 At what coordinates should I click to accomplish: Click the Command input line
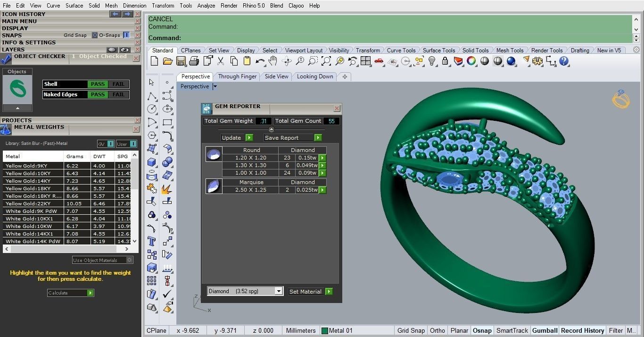[390, 38]
